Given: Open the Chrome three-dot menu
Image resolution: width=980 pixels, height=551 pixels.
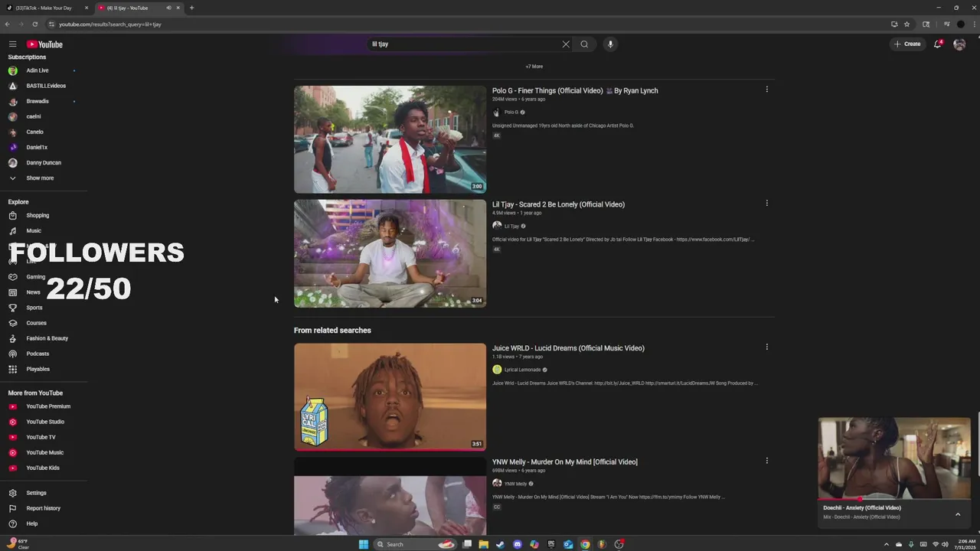Looking at the screenshot, I should (972, 24).
